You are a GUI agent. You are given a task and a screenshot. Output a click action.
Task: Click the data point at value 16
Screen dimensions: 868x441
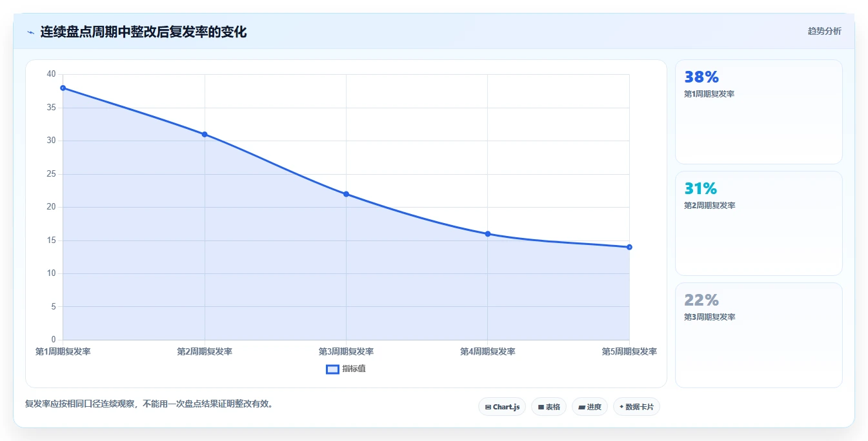pyautogui.click(x=488, y=234)
